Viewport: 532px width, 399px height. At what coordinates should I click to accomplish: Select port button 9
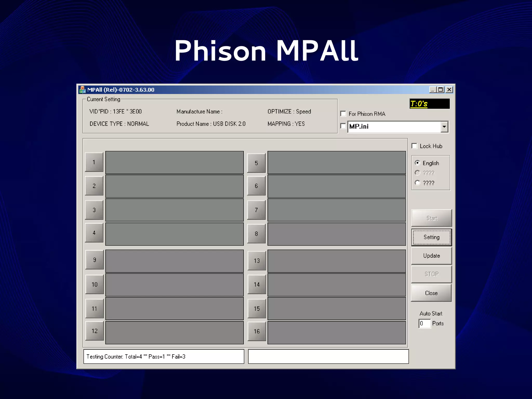point(95,260)
